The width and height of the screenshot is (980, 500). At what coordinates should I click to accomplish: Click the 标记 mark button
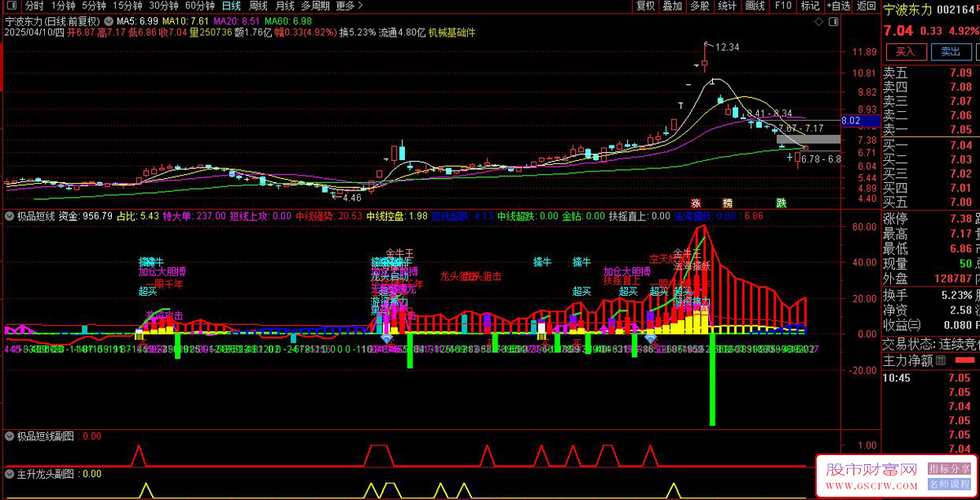(809, 6)
